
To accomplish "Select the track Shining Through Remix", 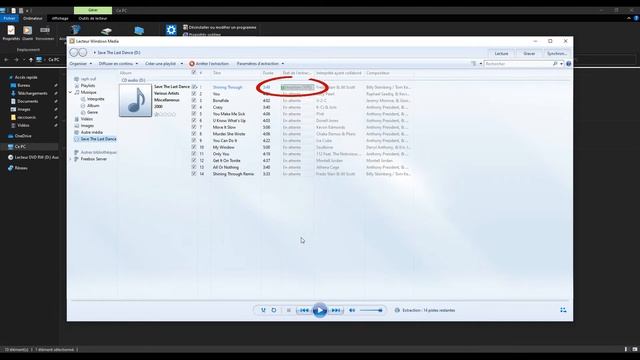I will tap(233, 174).
